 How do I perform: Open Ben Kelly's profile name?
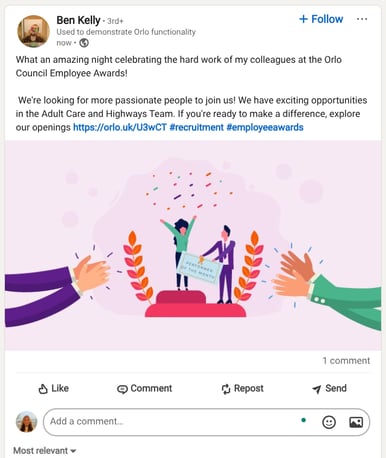pos(78,20)
